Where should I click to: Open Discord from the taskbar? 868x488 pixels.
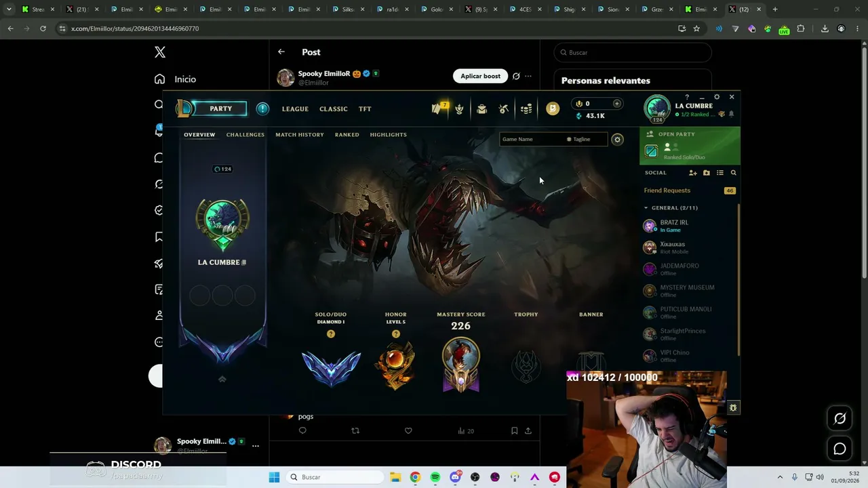(x=455, y=477)
